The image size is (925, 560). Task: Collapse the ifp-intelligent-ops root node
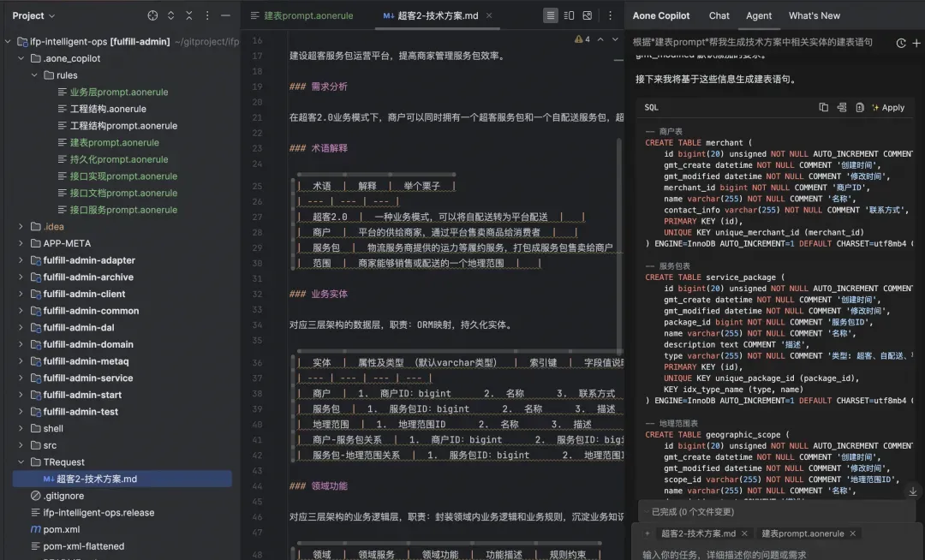click(8, 41)
